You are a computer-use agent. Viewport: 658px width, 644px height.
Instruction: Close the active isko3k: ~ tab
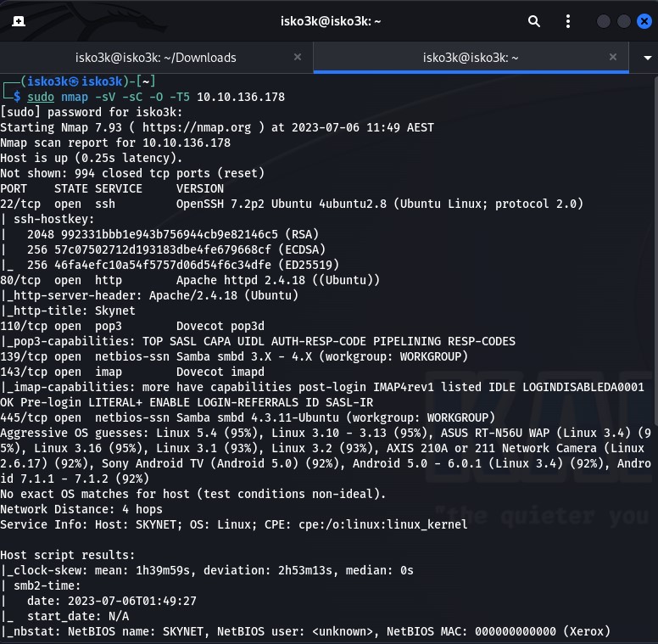pos(613,58)
